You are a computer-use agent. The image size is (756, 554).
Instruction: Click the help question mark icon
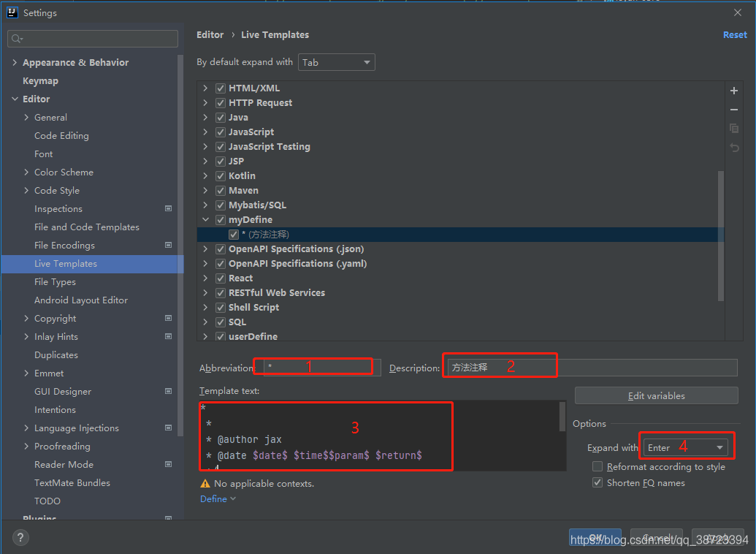click(20, 538)
